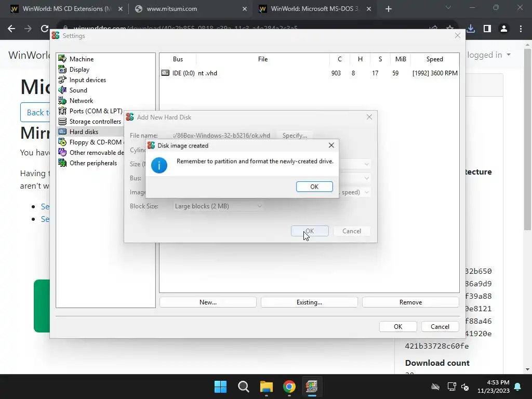Click the IDE (0:0) hard disk row icon

coord(165,73)
